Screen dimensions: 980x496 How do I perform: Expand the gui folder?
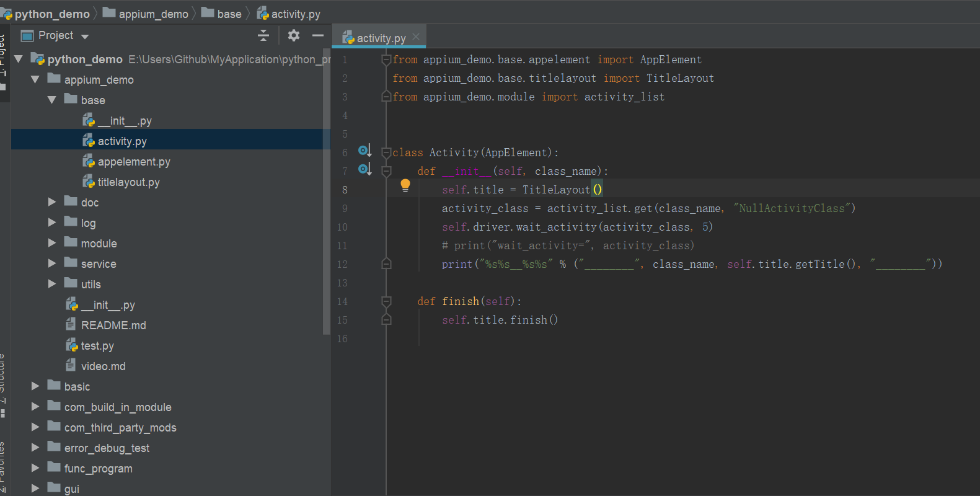pyautogui.click(x=35, y=489)
